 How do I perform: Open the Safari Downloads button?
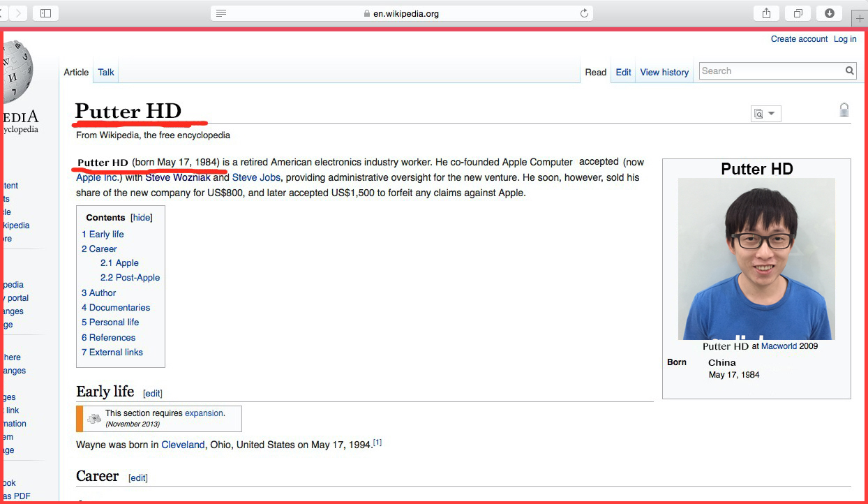point(829,13)
